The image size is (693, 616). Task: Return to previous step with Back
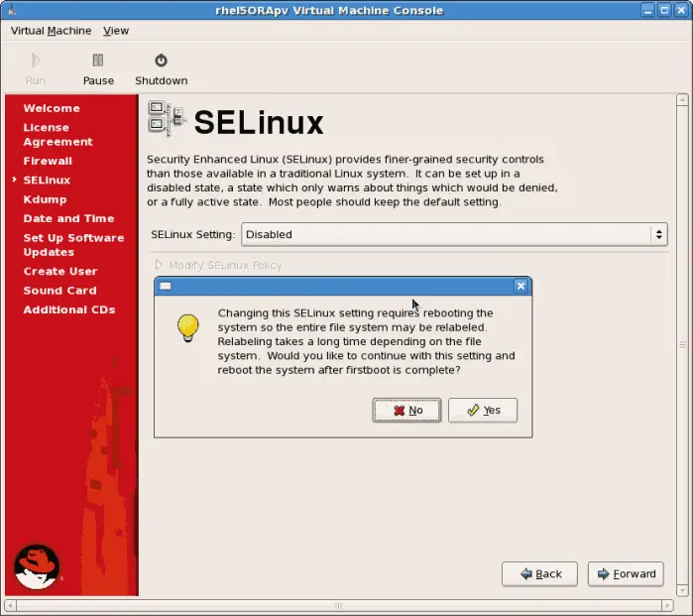(x=539, y=573)
